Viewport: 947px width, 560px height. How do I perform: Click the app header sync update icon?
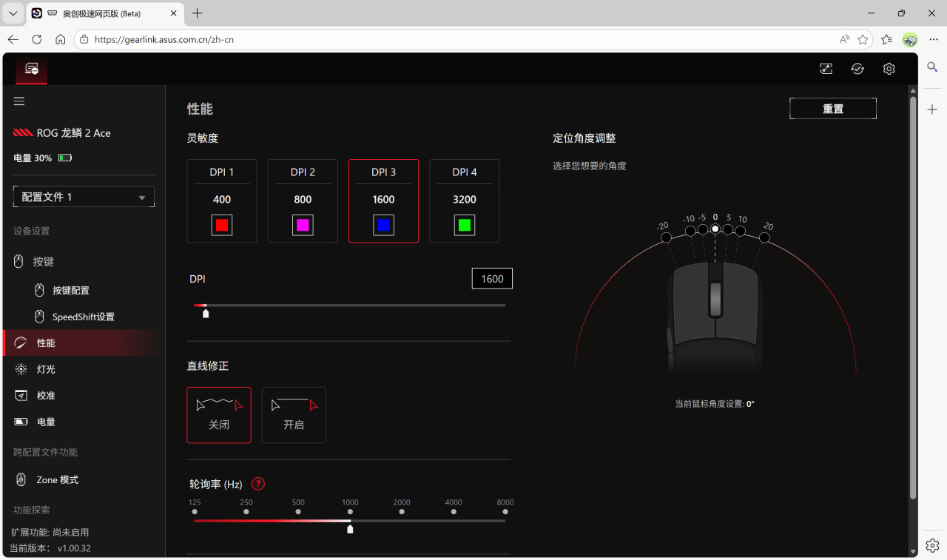click(857, 69)
